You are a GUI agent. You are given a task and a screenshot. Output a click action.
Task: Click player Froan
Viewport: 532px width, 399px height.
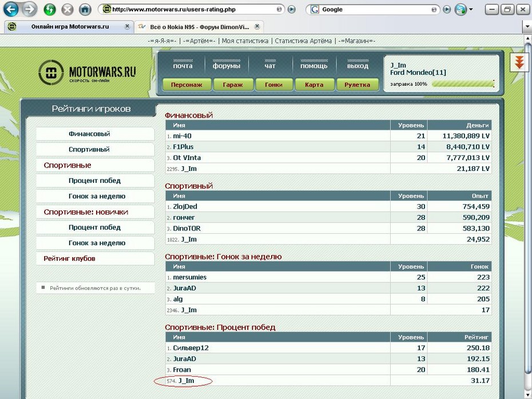pyautogui.click(x=182, y=369)
